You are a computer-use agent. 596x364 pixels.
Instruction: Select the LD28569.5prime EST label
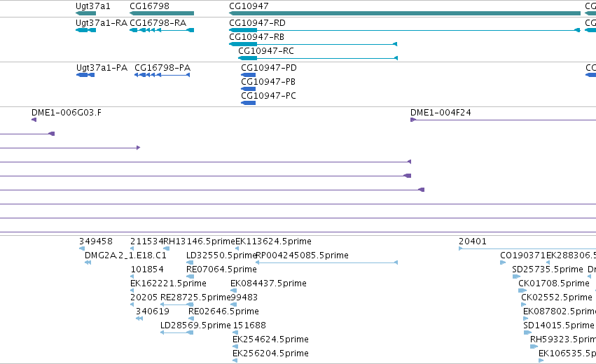pyautogui.click(x=196, y=325)
